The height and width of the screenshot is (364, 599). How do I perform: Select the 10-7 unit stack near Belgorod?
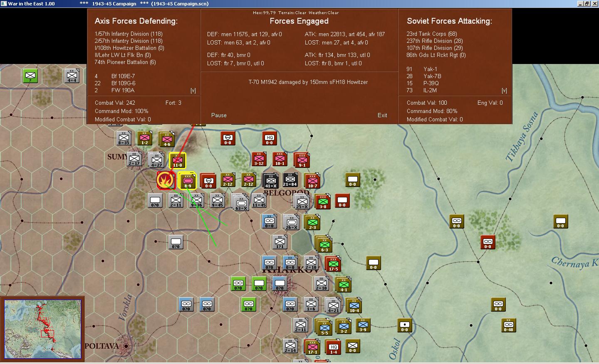pyautogui.click(x=312, y=180)
